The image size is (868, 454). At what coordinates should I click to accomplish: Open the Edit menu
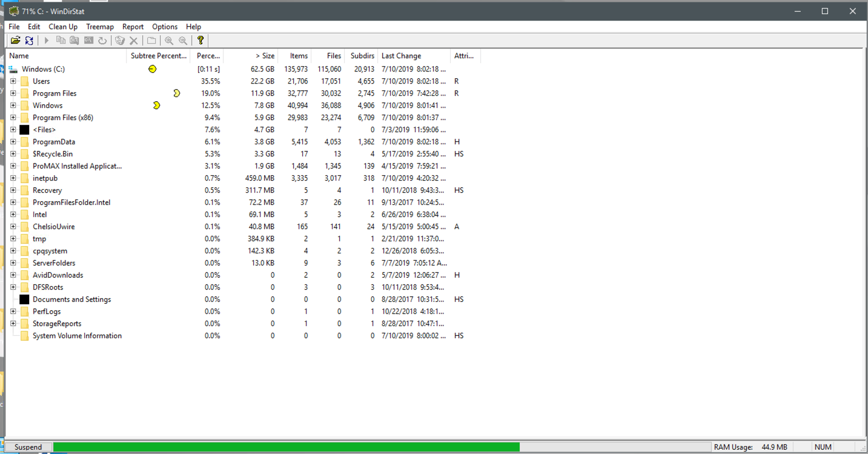pyautogui.click(x=34, y=27)
